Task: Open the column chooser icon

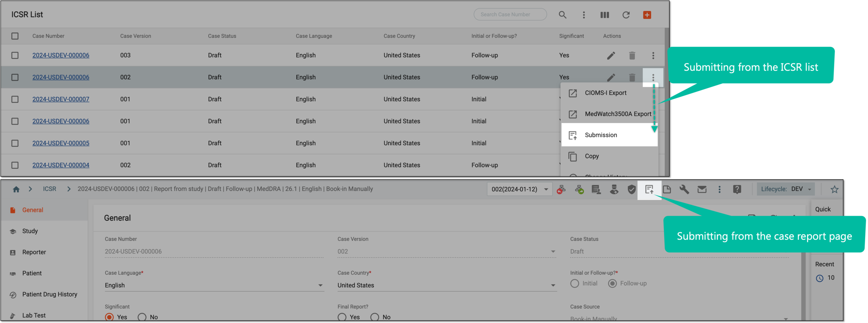Action: tap(604, 15)
